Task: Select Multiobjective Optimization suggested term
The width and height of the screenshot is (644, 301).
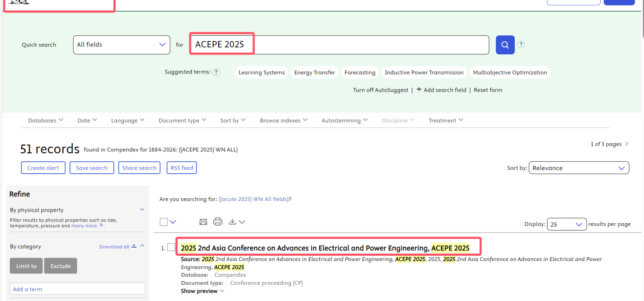Action: (510, 72)
